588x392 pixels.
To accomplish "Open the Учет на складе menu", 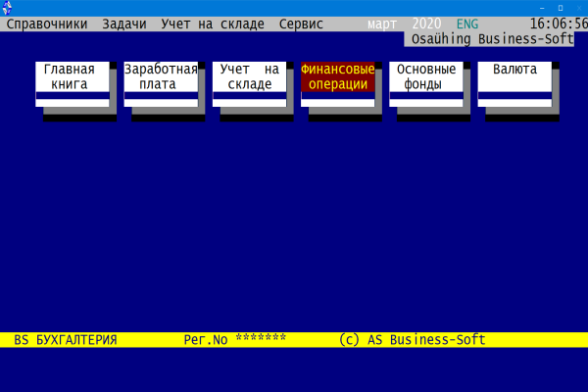I will [x=213, y=24].
